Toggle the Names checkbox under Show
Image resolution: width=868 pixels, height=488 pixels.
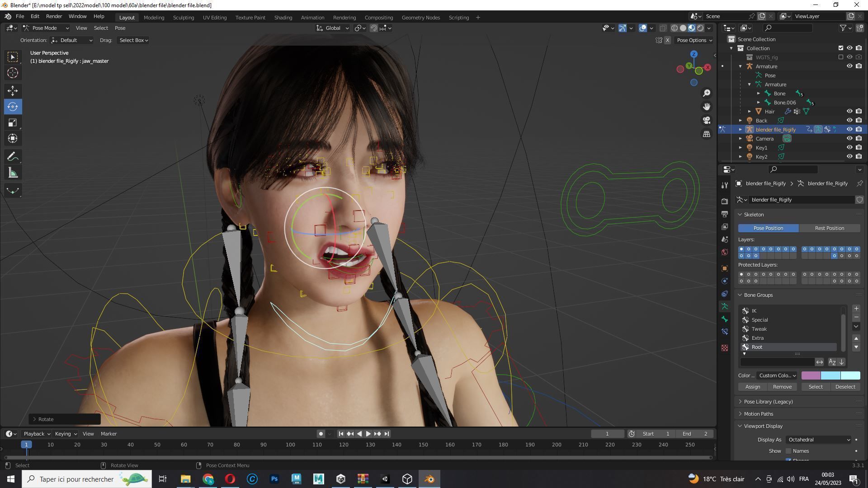coord(788,451)
